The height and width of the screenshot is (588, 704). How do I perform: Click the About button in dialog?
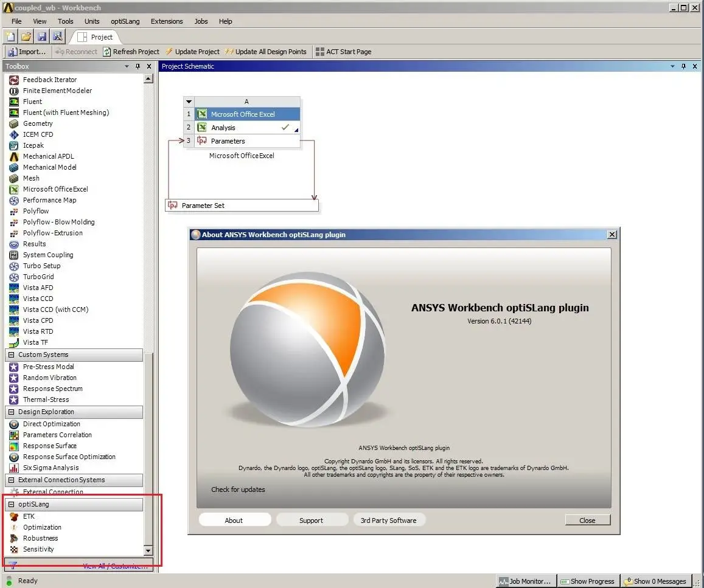point(234,521)
